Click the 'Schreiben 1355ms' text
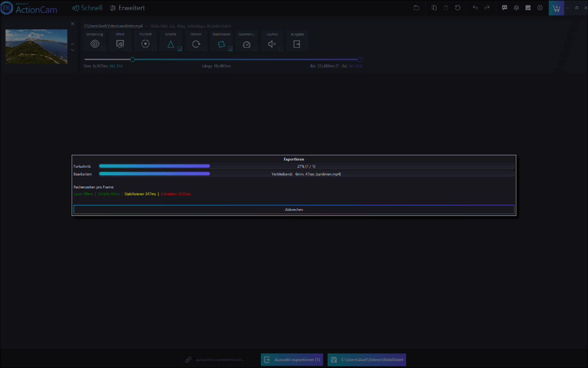 pos(175,194)
